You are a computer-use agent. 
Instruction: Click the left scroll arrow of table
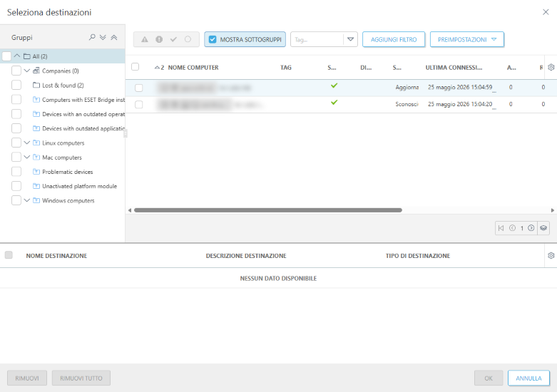click(130, 210)
